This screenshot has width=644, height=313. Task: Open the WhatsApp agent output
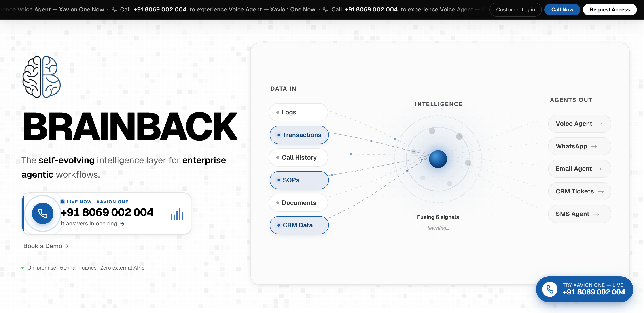[x=579, y=146]
